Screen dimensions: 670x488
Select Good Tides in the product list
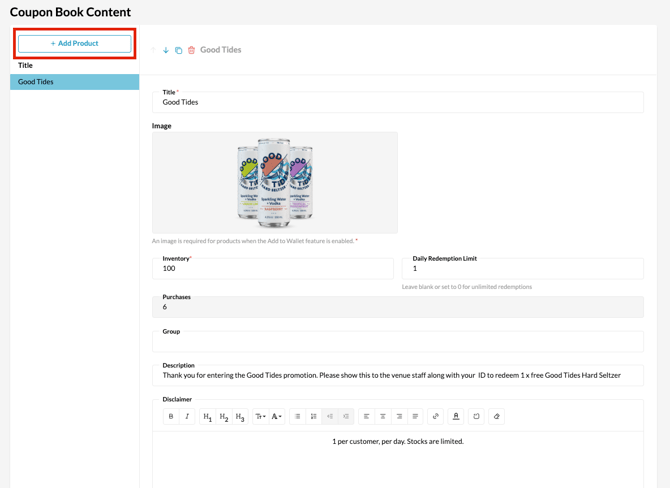click(x=74, y=82)
